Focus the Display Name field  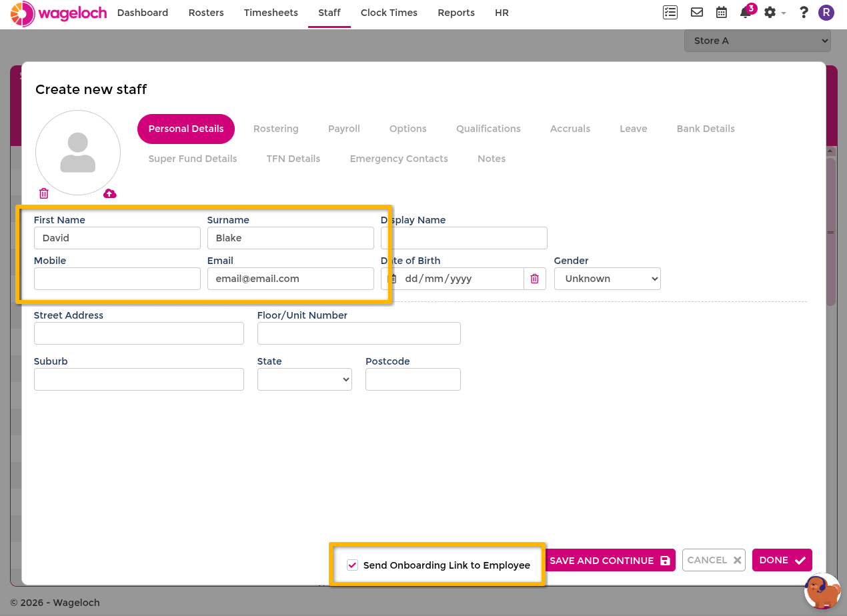click(464, 238)
